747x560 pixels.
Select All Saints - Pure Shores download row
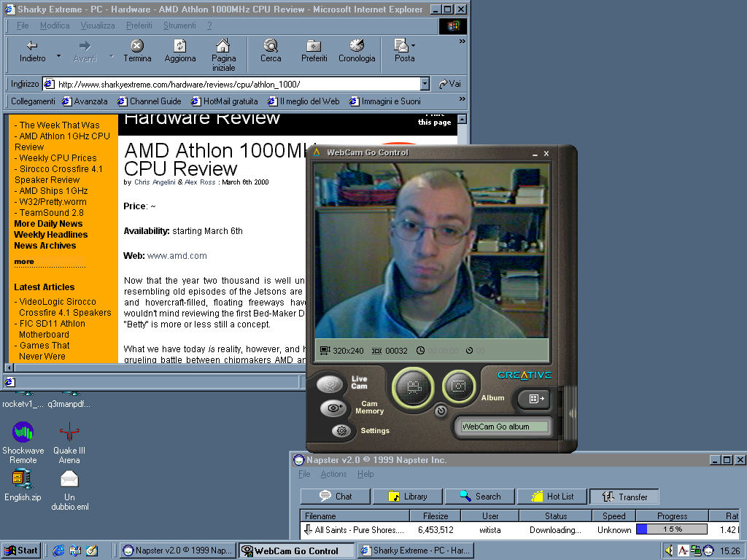coord(519,529)
